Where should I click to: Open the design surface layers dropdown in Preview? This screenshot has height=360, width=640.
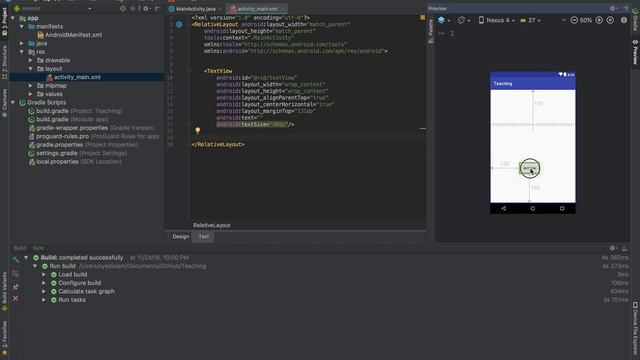click(x=444, y=20)
